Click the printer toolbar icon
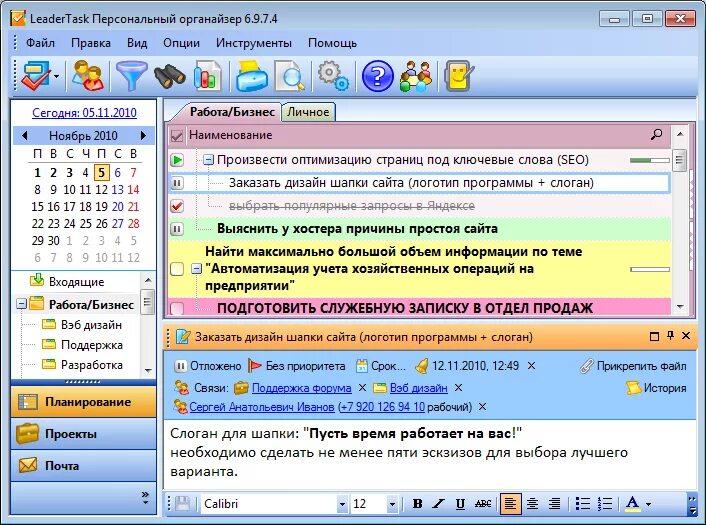 pos(252,76)
